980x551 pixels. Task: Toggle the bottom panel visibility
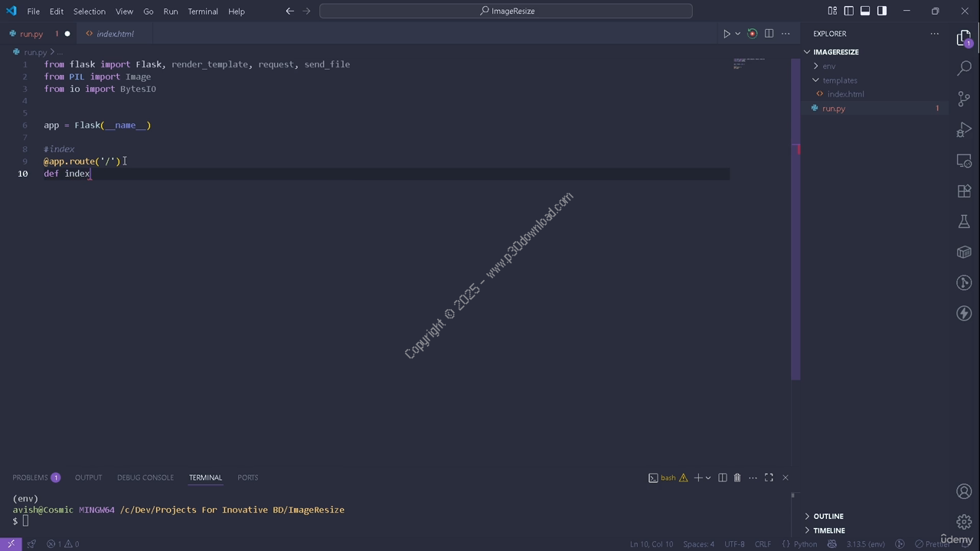click(x=865, y=11)
